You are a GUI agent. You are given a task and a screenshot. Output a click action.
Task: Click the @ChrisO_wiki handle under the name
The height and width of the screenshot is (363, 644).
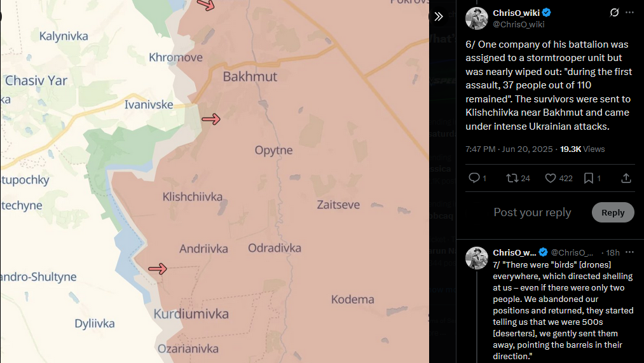click(x=519, y=24)
